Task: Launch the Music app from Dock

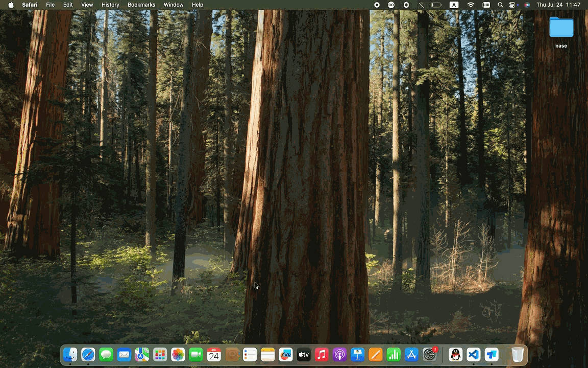Action: (322, 355)
